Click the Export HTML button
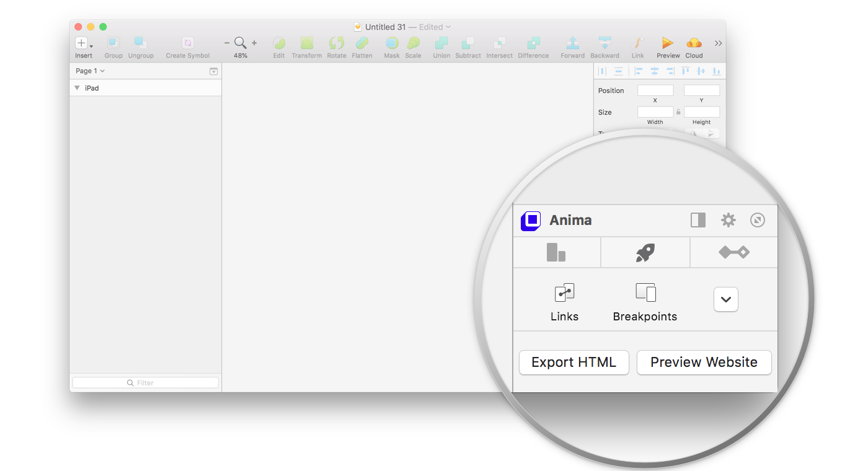The height and width of the screenshot is (471, 868). [574, 363]
